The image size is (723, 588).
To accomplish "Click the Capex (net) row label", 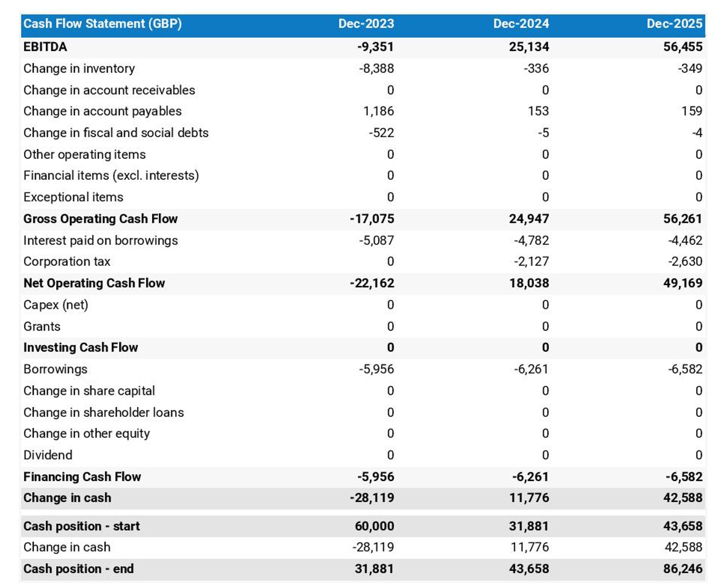I will (x=57, y=304).
